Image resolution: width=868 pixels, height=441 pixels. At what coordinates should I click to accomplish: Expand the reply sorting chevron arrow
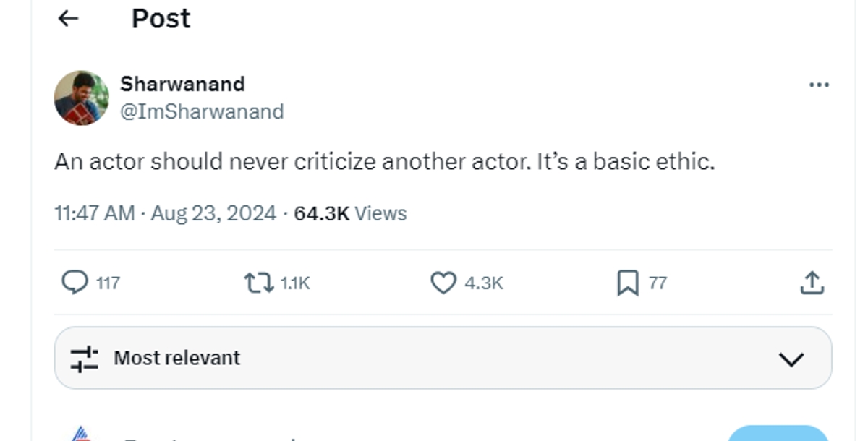click(791, 359)
